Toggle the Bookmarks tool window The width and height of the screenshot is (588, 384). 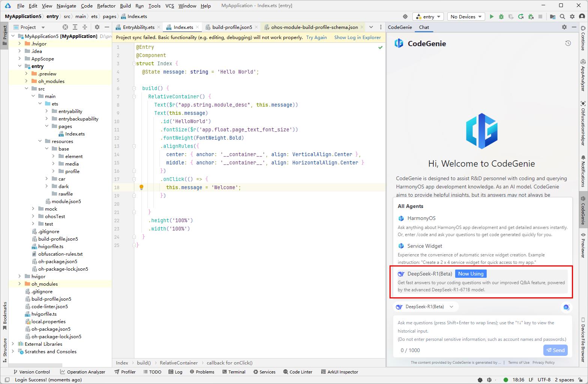(x=5, y=315)
